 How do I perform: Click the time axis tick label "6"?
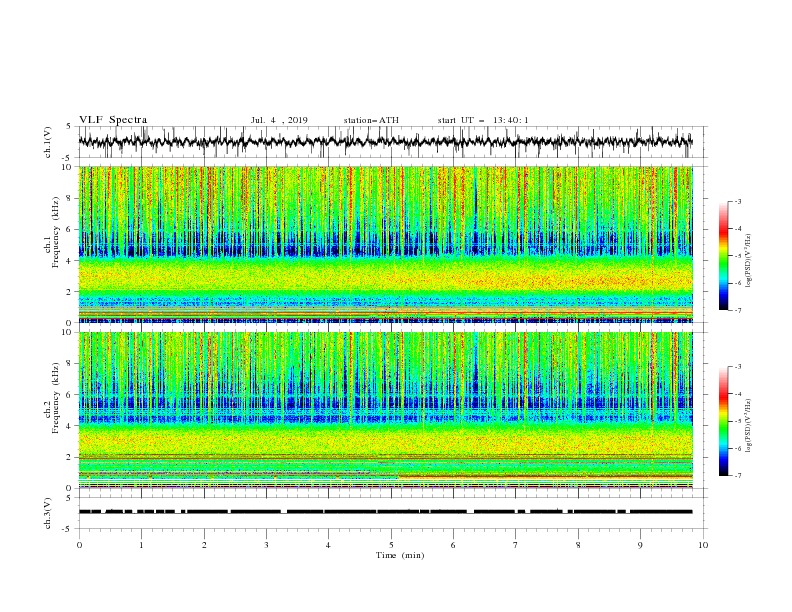pos(453,545)
